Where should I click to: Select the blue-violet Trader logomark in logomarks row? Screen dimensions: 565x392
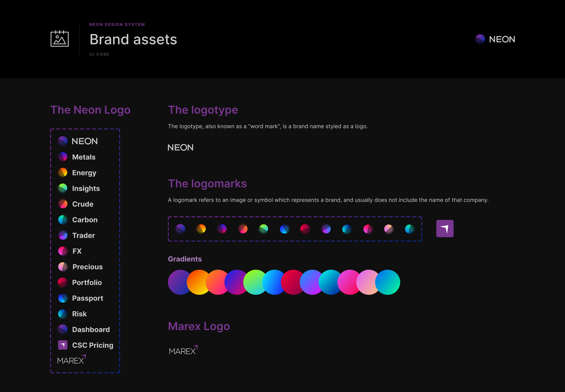click(x=326, y=229)
